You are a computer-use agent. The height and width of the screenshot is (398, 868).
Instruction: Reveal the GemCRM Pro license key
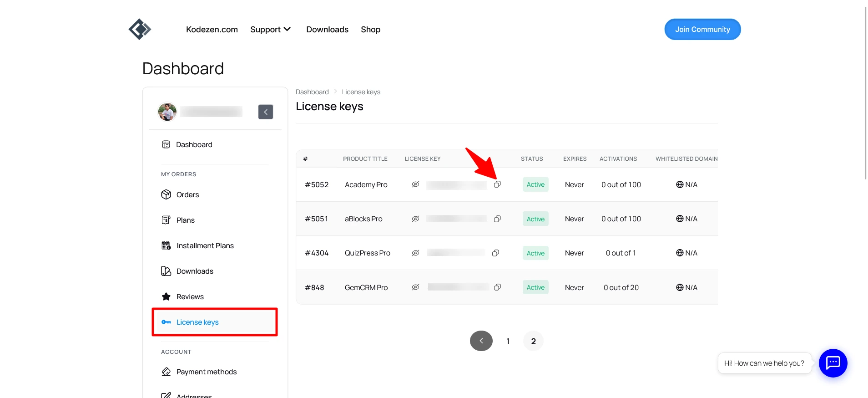[415, 287]
